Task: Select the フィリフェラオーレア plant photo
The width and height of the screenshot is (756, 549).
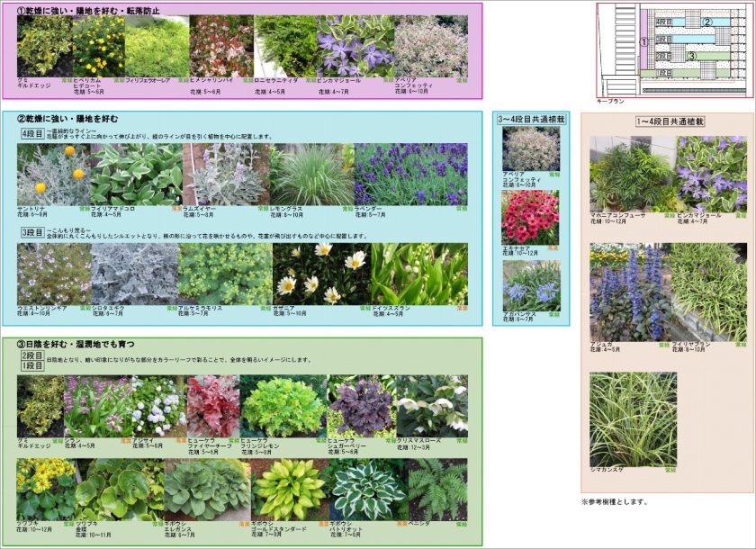Action: [x=157, y=46]
